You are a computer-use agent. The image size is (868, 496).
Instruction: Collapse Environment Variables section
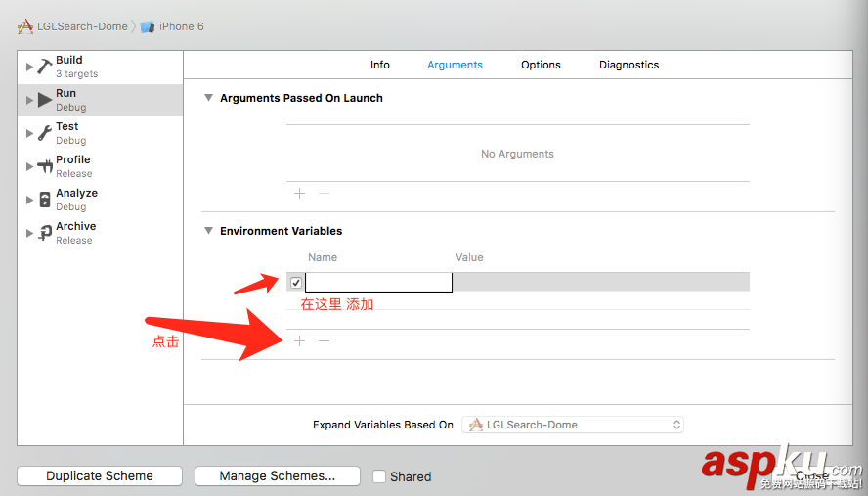click(209, 231)
